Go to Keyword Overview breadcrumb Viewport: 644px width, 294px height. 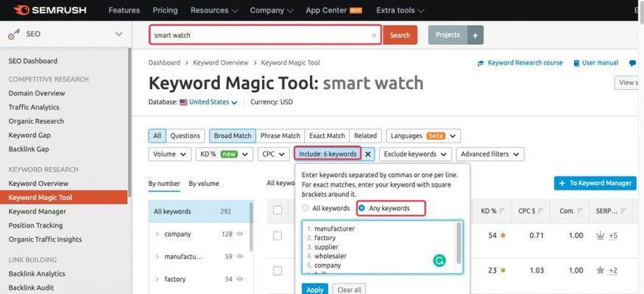coord(221,62)
